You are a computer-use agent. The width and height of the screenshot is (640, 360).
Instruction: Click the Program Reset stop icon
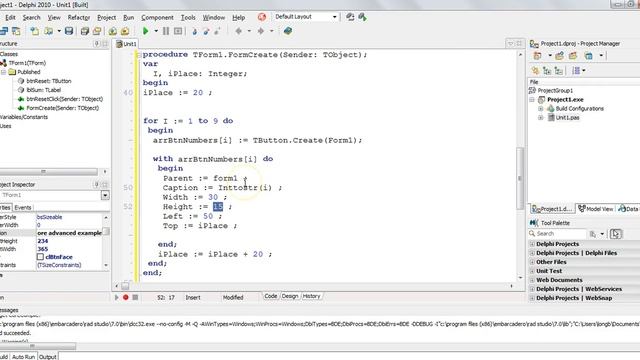[x=178, y=31]
